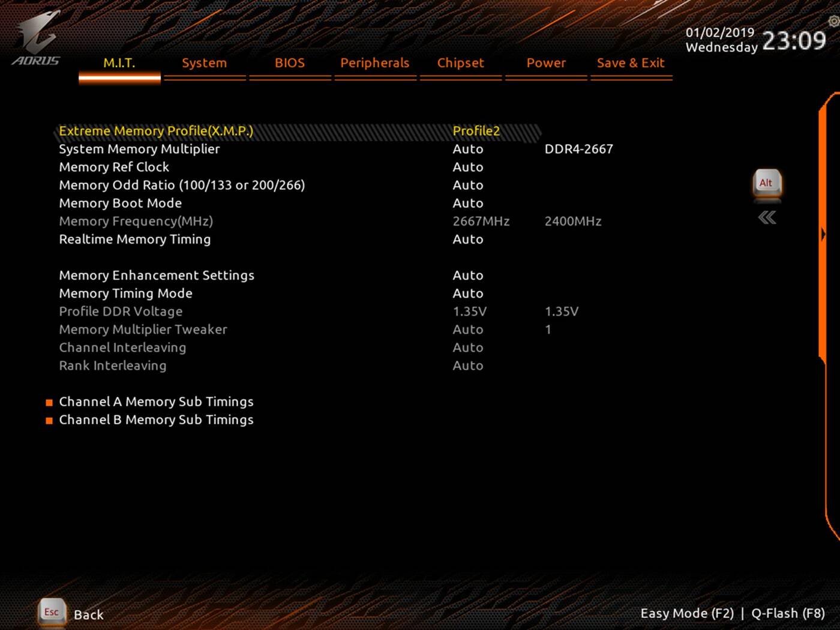Toggle Memory Ref Clock from Auto
Screen dimensions: 840x630
coord(468,167)
